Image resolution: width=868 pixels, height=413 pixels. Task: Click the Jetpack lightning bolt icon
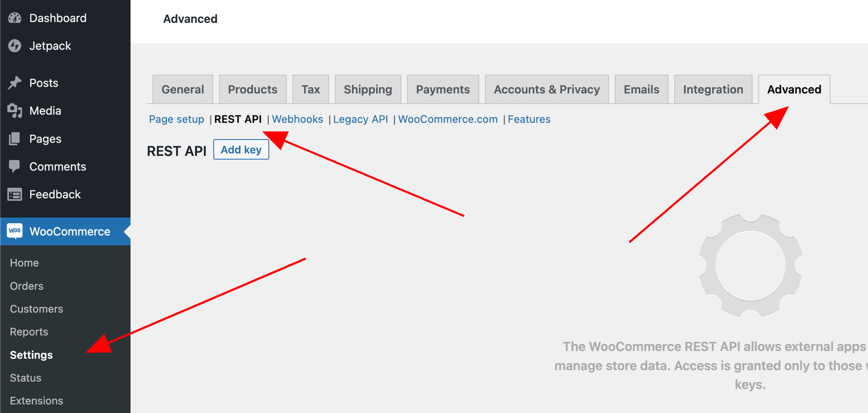pyautogui.click(x=15, y=46)
